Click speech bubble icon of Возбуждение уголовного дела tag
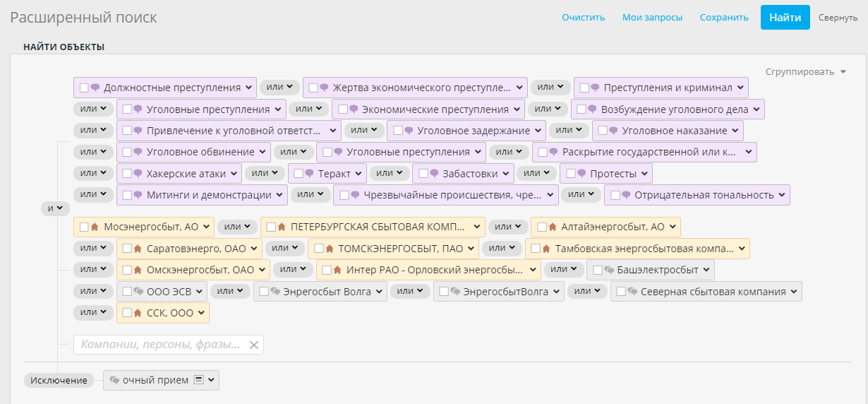Viewport: 868px width, 404px height. pyautogui.click(x=593, y=109)
